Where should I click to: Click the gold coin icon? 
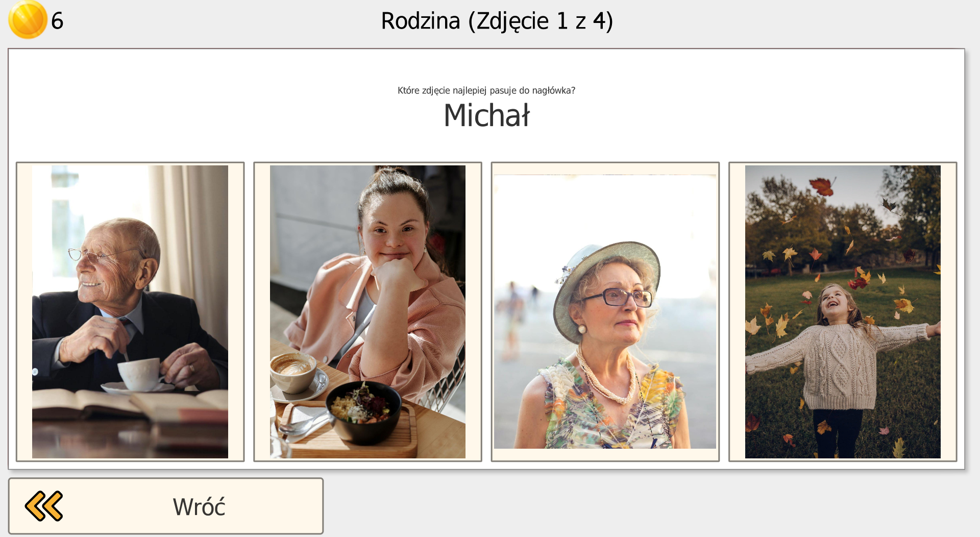click(x=28, y=19)
